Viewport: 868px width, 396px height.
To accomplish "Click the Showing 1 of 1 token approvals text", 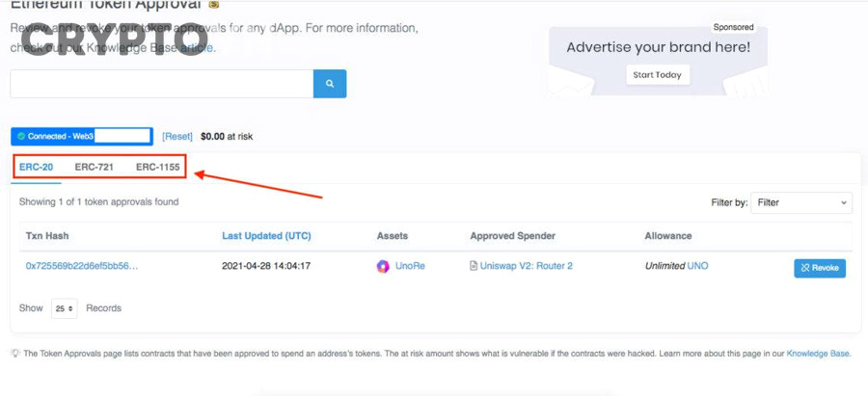I will [x=98, y=202].
